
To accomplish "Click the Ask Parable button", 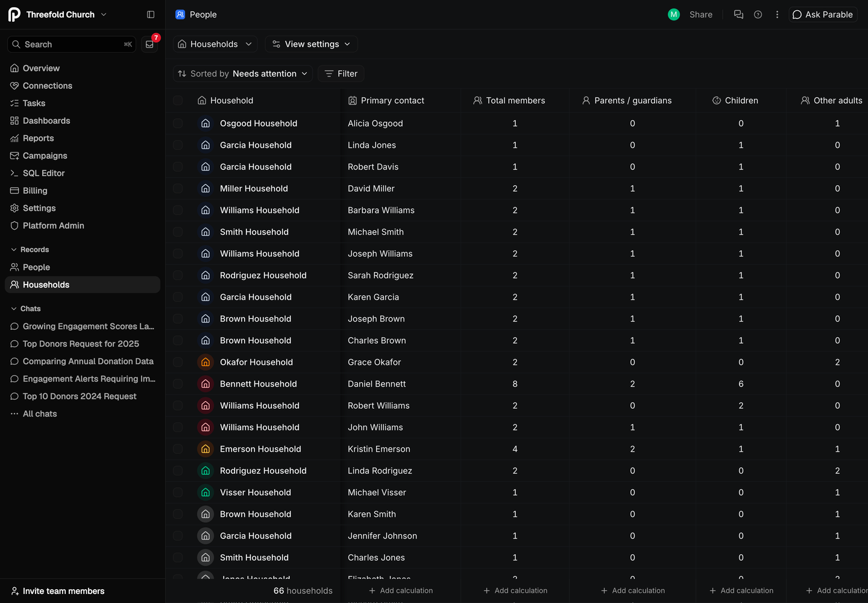I will 823,14.
